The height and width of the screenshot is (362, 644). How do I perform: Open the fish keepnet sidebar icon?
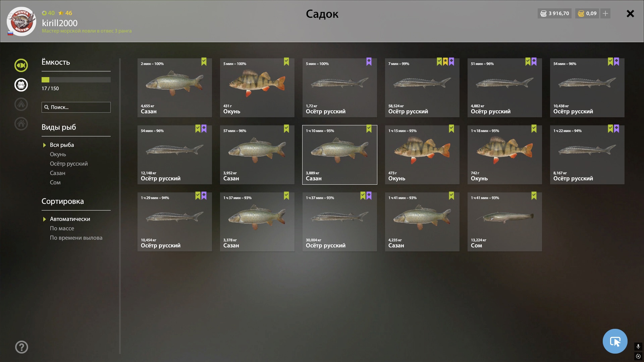pos(21,65)
